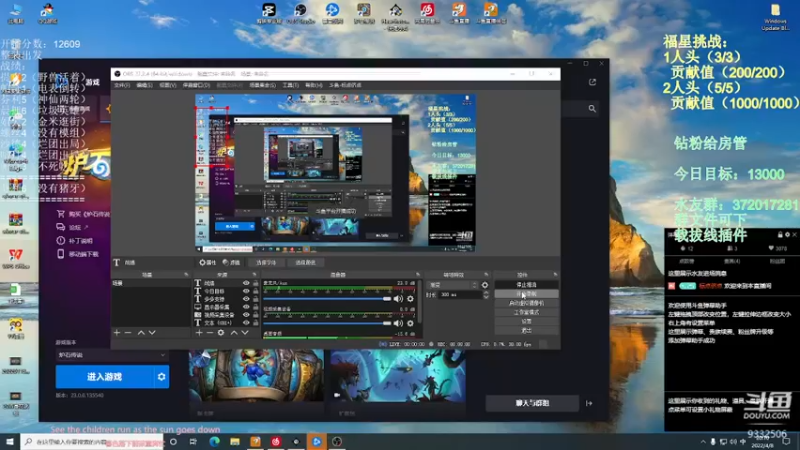Viewport: 800px width, 450px height.
Task: Move the scene down using Scenes panel down arrow
Action: coord(152,333)
